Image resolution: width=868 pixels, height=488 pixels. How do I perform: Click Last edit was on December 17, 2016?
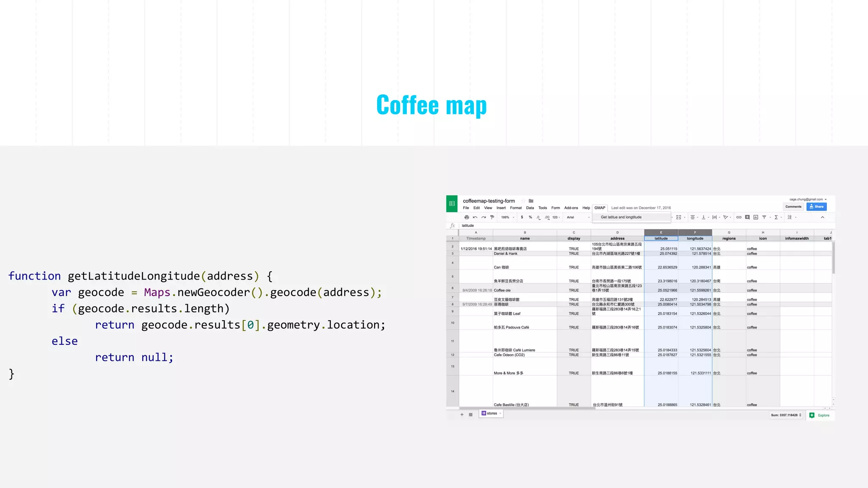pos(641,208)
